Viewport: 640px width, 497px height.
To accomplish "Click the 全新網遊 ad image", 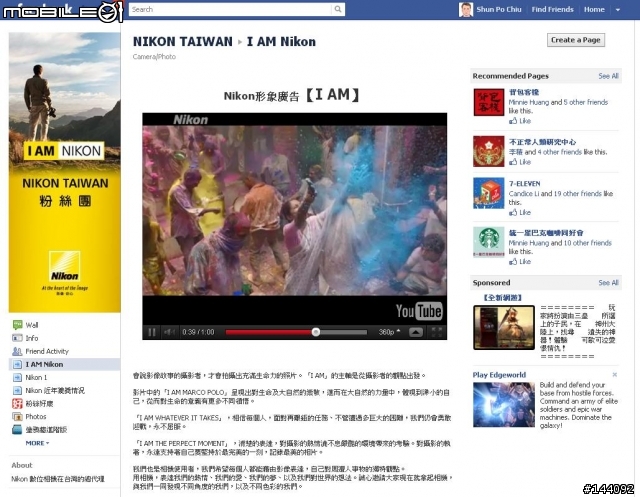I will click(x=504, y=328).
